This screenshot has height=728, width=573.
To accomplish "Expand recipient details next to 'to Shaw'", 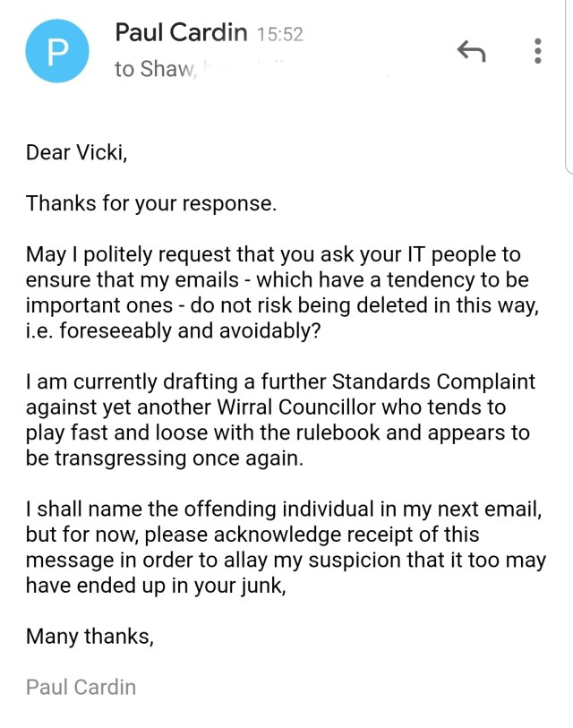I will pos(154,69).
